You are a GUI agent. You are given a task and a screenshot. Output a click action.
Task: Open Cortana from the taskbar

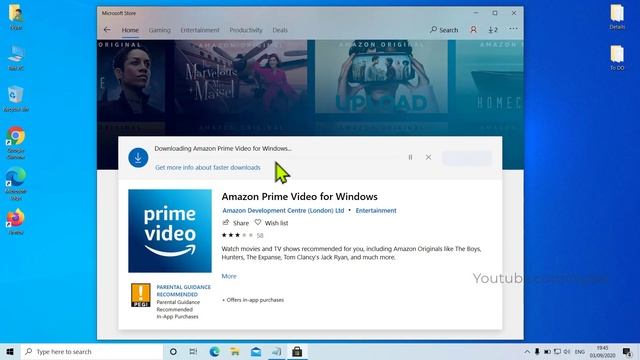coord(173,351)
